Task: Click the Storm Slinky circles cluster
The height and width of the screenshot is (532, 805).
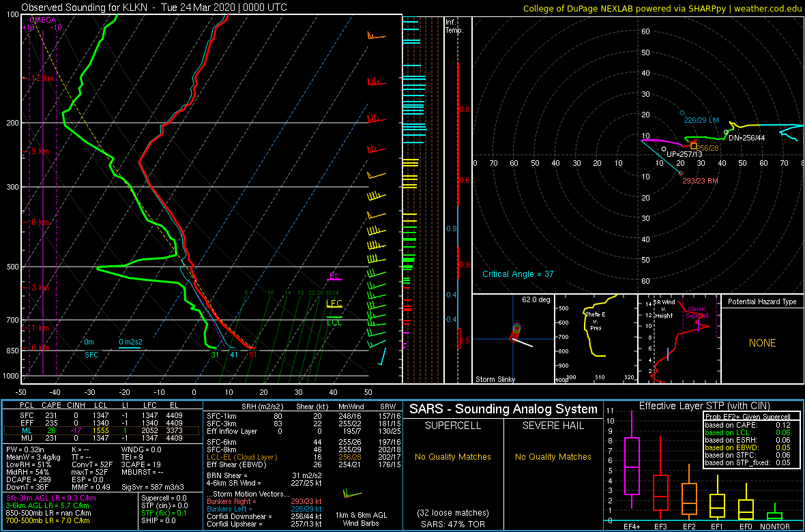Action: coord(516,331)
